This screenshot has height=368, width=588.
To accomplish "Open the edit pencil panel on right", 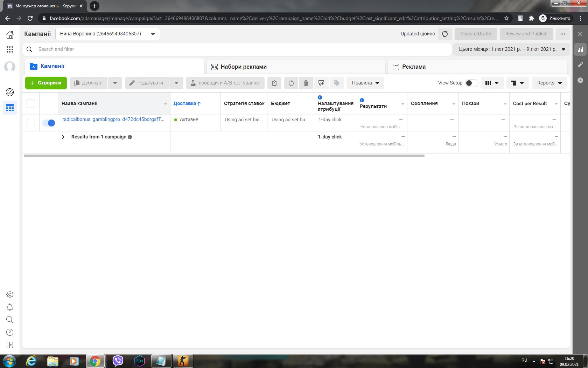I will 580,65.
